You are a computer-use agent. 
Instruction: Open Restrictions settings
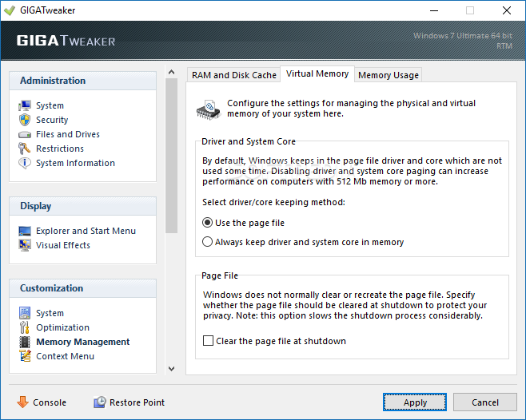click(60, 149)
